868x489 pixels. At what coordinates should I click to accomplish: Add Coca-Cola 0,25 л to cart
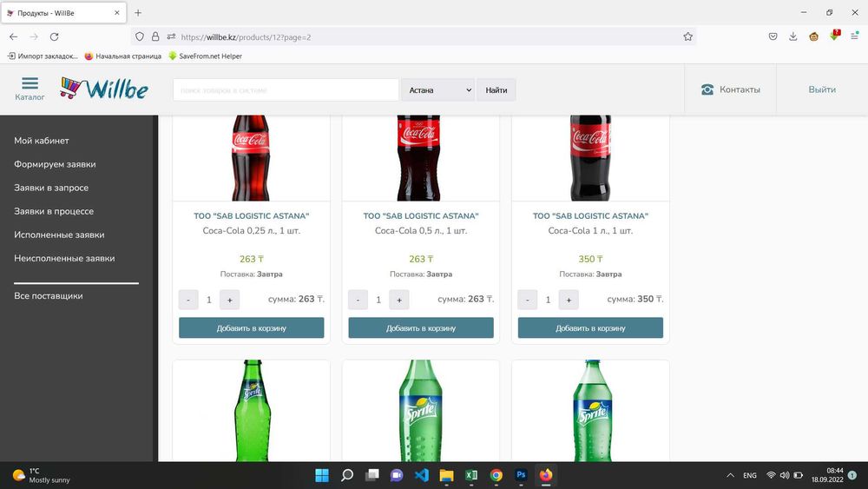point(252,327)
